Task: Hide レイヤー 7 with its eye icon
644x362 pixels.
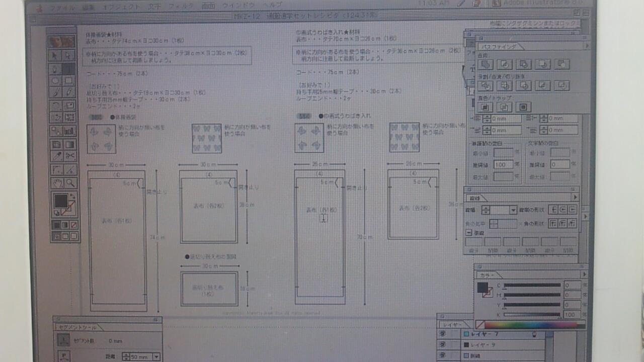Action: click(x=444, y=334)
